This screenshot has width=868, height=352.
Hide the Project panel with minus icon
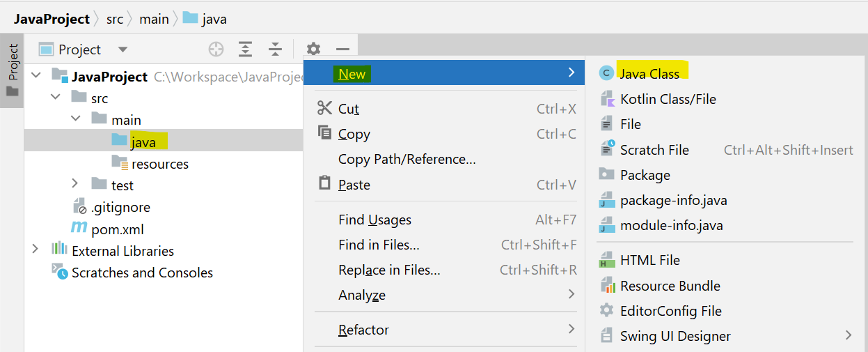point(342,49)
